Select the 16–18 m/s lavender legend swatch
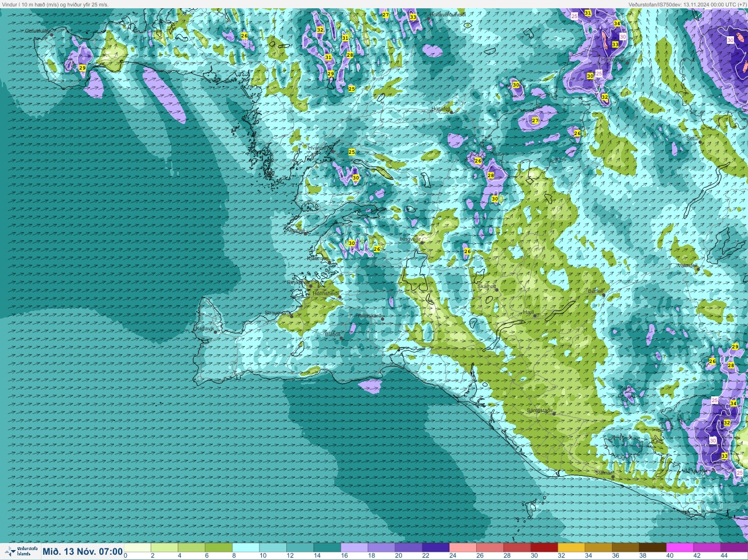 (354, 548)
